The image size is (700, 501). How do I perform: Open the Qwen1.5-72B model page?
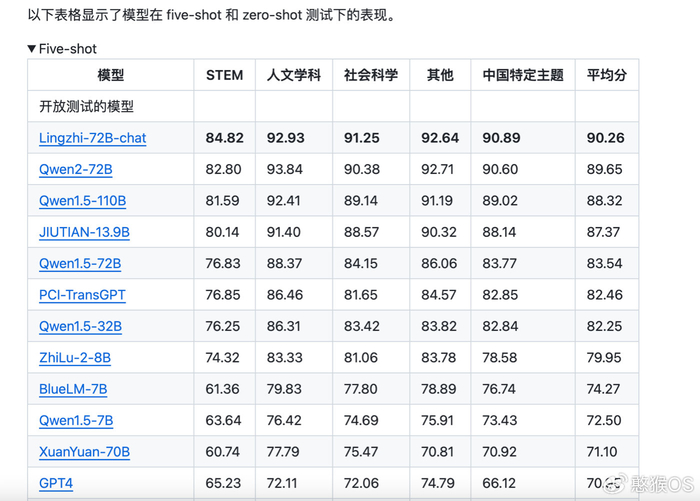click(80, 264)
